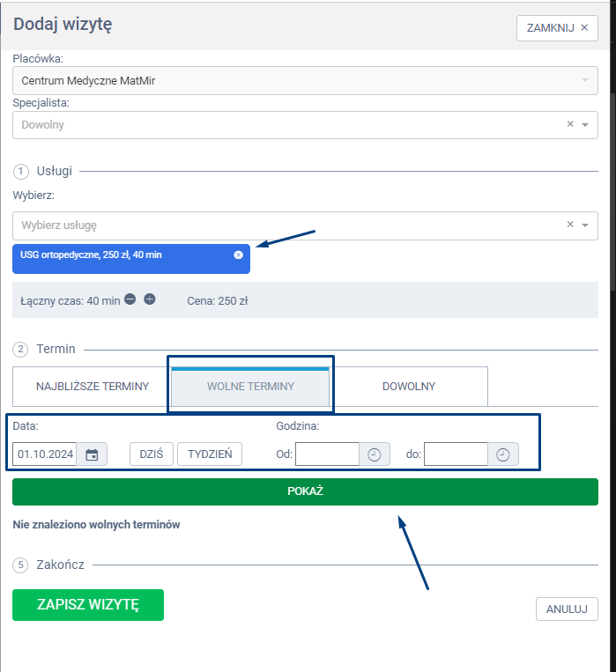Expand the Wybierz usługę dropdown arrow
The width and height of the screenshot is (616, 672).
(585, 225)
